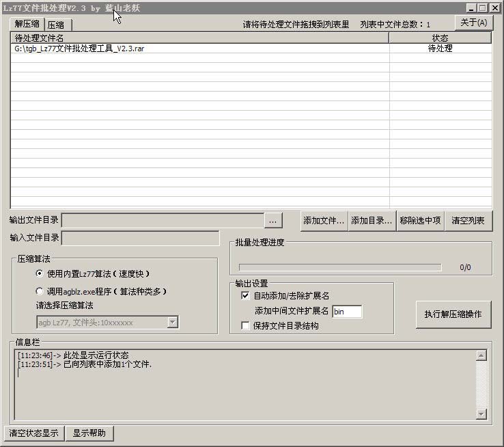Screen dimensions: 504x447
Task: Click the 添加文件... button
Action: 324,220
